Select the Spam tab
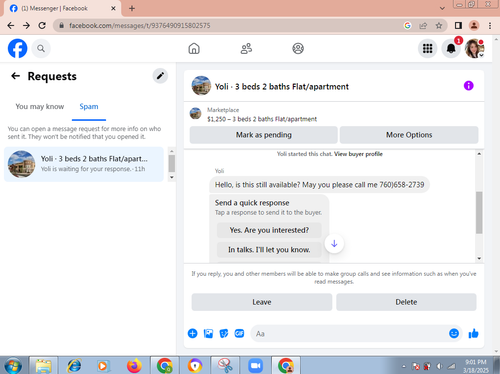 click(x=89, y=106)
